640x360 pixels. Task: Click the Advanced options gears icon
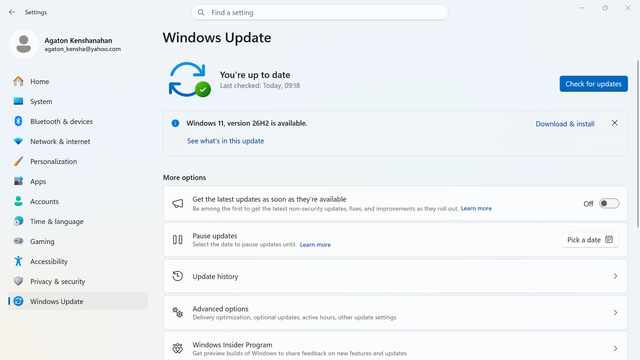click(178, 313)
